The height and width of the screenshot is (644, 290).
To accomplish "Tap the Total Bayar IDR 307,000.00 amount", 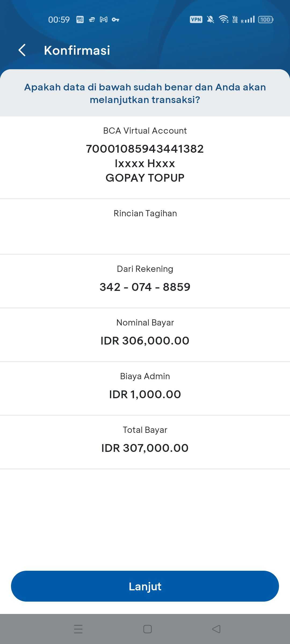I will coord(145,448).
